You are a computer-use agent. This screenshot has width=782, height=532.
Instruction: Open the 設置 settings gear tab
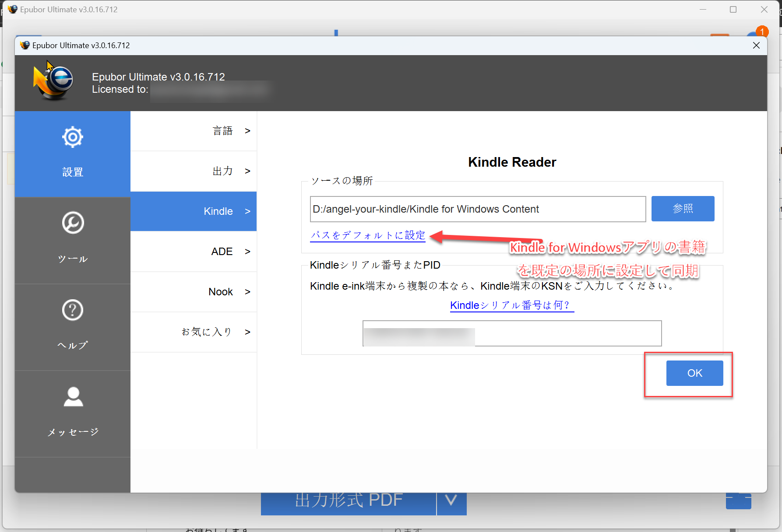point(73,154)
